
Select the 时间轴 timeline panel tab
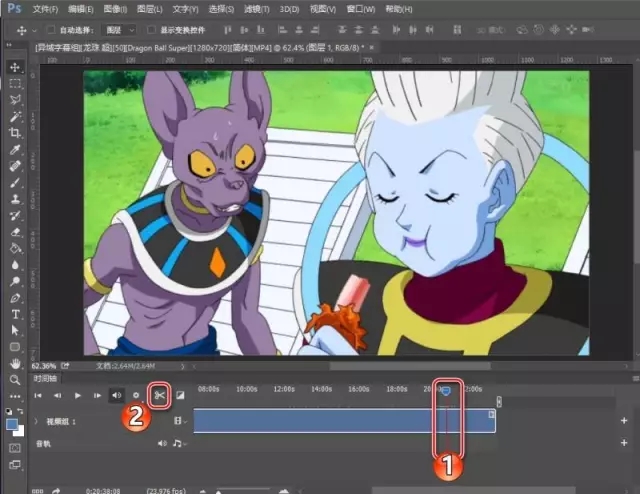[x=45, y=379]
